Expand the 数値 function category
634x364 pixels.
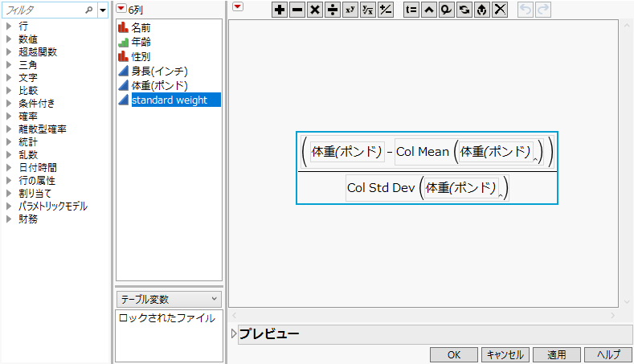[x=9, y=39]
